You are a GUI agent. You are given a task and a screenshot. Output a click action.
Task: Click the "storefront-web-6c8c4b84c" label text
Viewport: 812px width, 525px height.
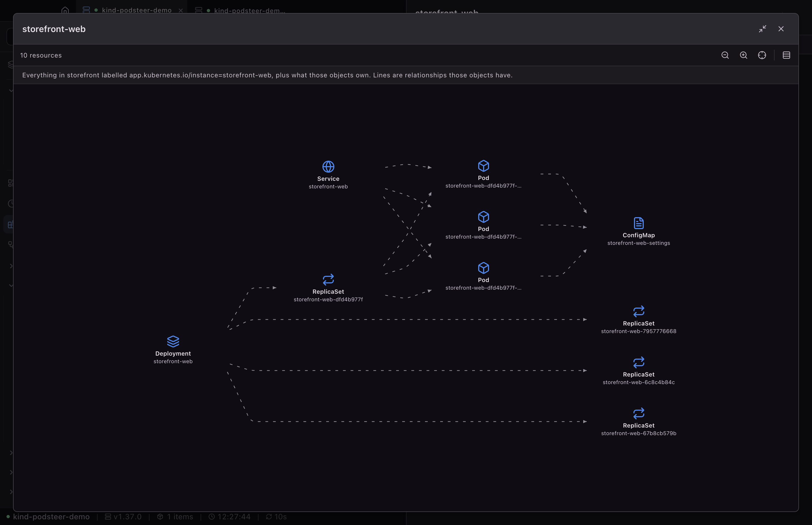[x=639, y=382]
